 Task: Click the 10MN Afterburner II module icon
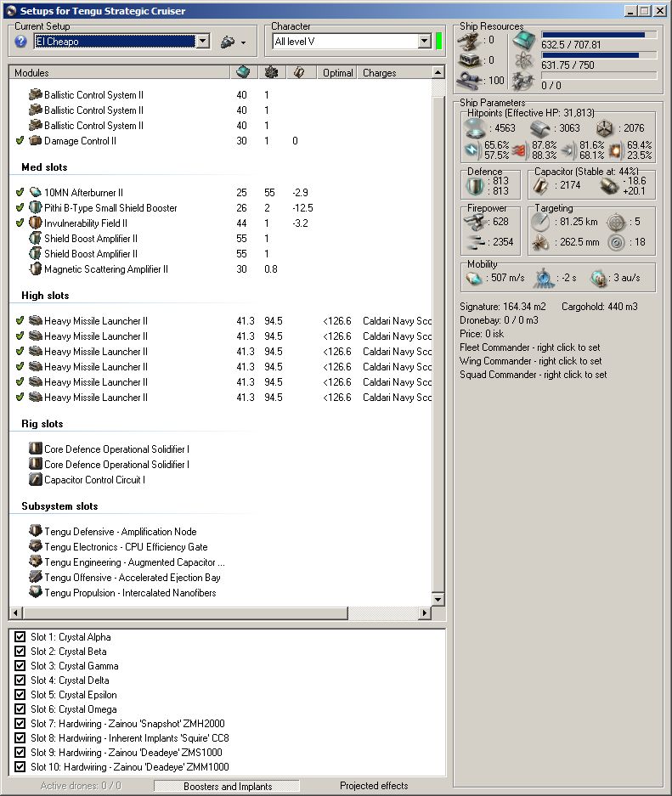click(35, 192)
